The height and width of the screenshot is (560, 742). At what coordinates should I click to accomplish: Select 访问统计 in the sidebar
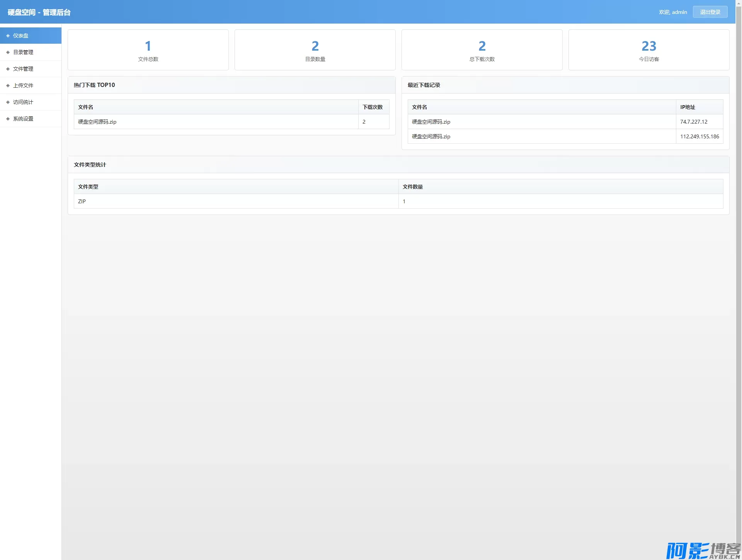[x=23, y=102]
